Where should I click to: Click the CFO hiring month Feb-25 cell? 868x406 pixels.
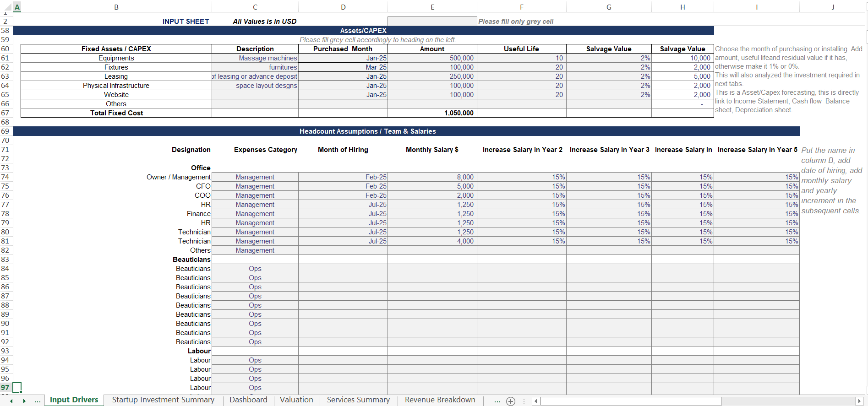click(x=343, y=186)
